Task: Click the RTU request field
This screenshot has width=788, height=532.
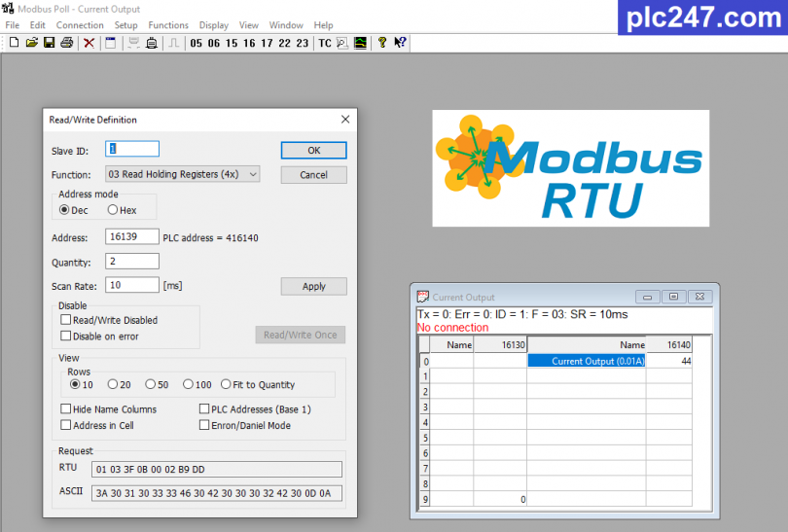Action: [217, 469]
